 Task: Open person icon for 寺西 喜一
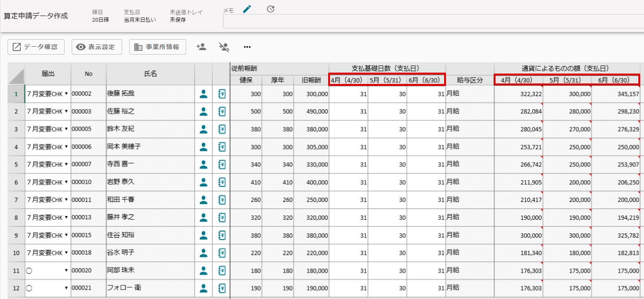204,165
